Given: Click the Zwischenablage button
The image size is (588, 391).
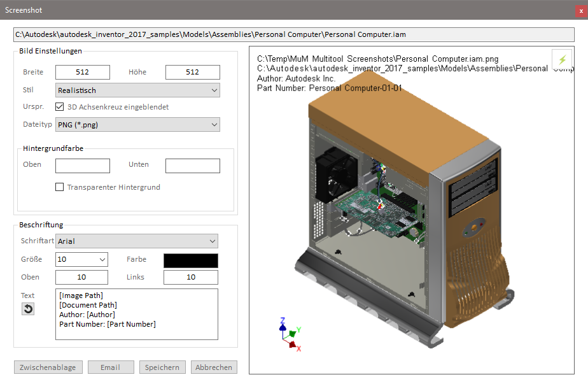Looking at the screenshot, I should click(48, 367).
